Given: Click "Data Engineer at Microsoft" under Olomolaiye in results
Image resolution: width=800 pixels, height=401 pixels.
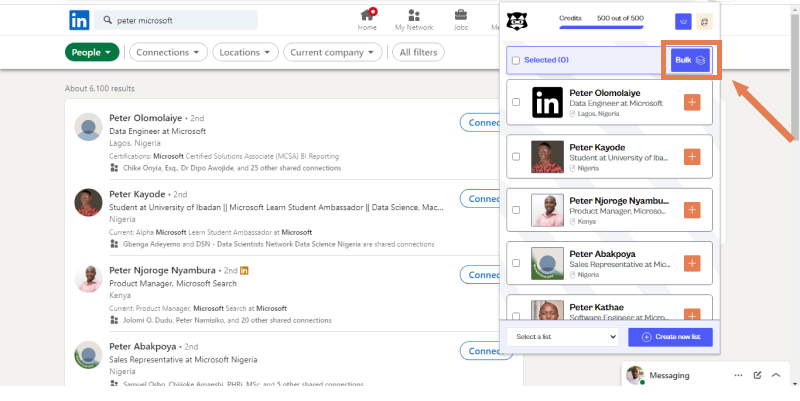Looking at the screenshot, I should (158, 131).
